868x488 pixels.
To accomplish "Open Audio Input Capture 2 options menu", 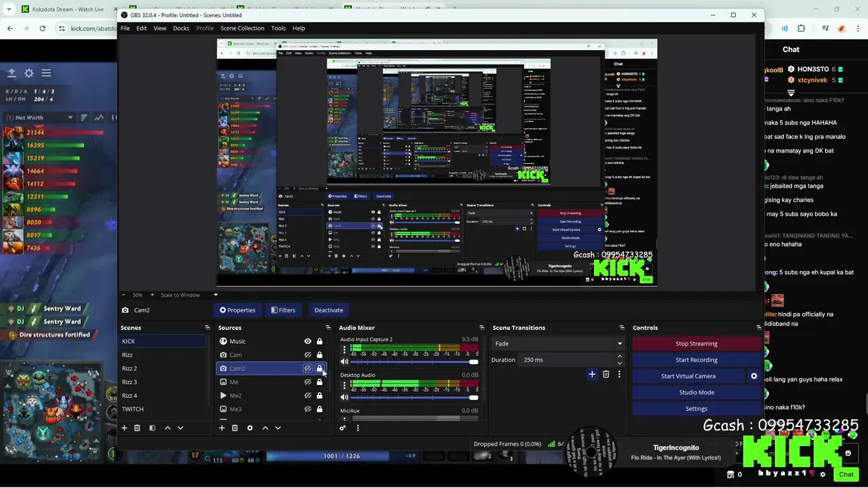I will tap(344, 350).
